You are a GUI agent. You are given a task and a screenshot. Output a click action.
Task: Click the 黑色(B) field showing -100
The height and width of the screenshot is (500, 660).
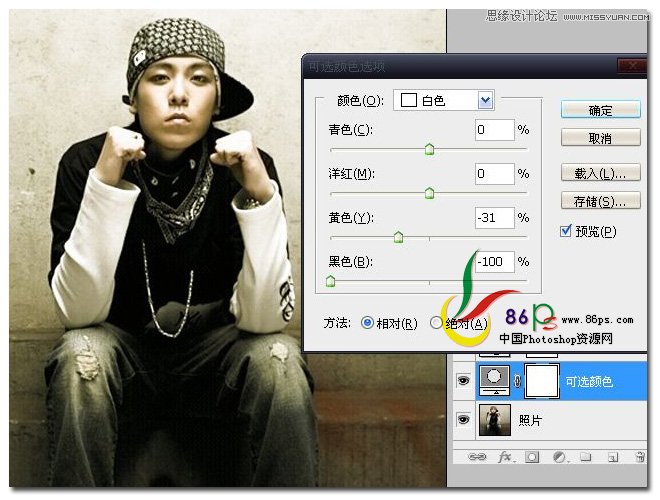coord(495,262)
